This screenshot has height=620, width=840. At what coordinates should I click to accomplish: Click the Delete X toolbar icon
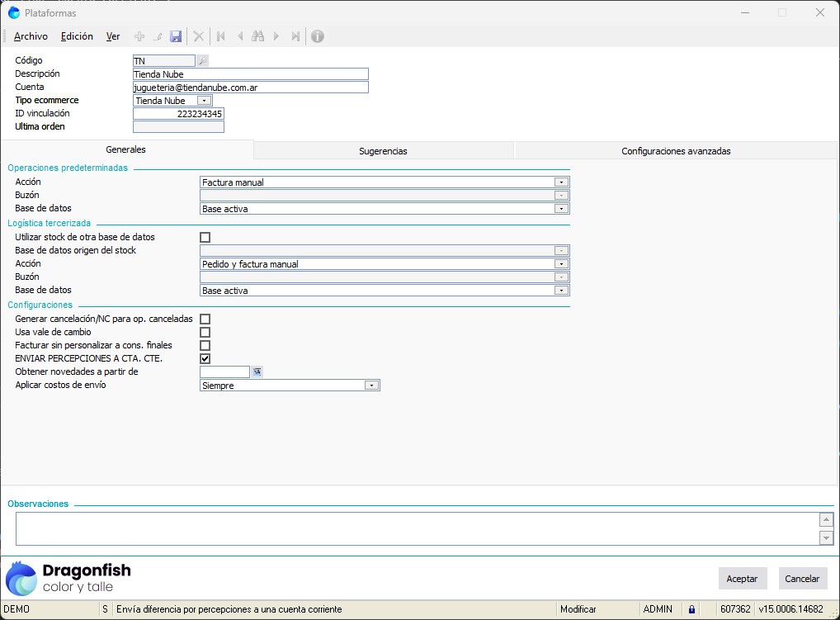tap(199, 36)
